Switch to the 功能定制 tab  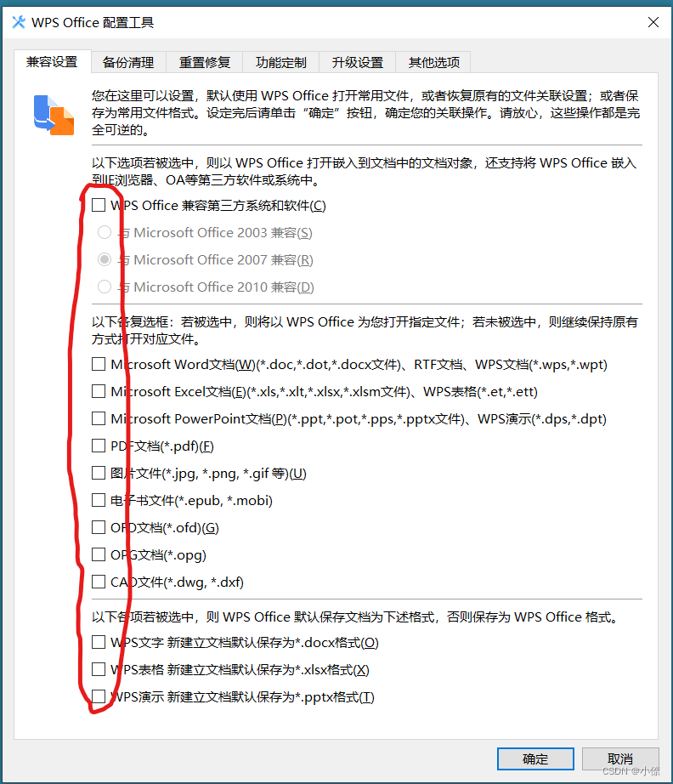[280, 62]
